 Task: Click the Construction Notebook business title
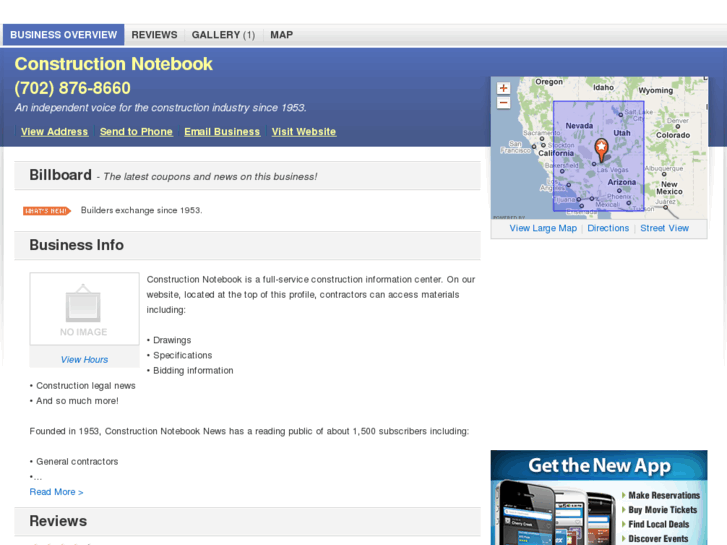tap(114, 64)
